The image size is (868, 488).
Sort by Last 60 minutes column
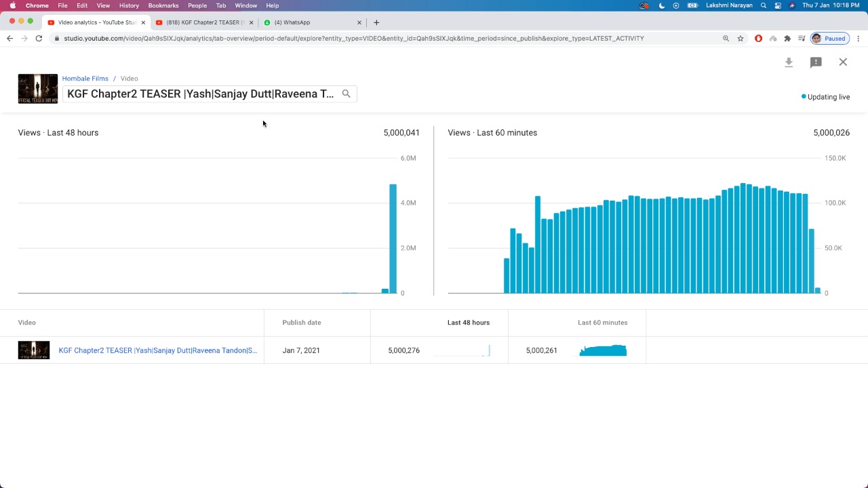tap(603, 323)
